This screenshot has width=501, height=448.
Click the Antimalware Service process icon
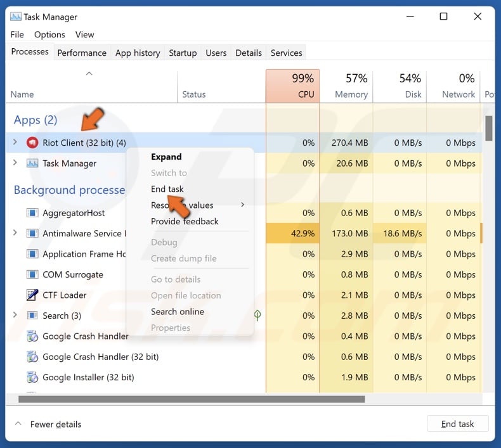point(32,233)
